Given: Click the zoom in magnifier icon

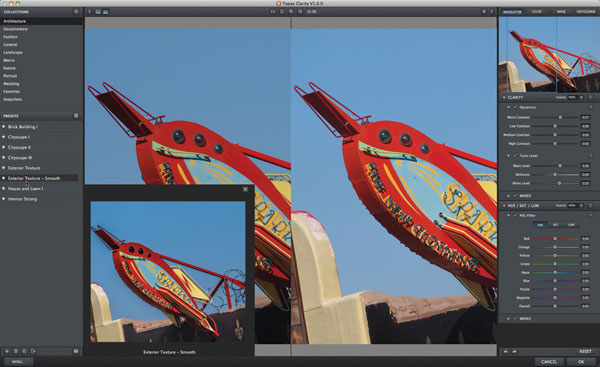Looking at the screenshot, I should [291, 12].
